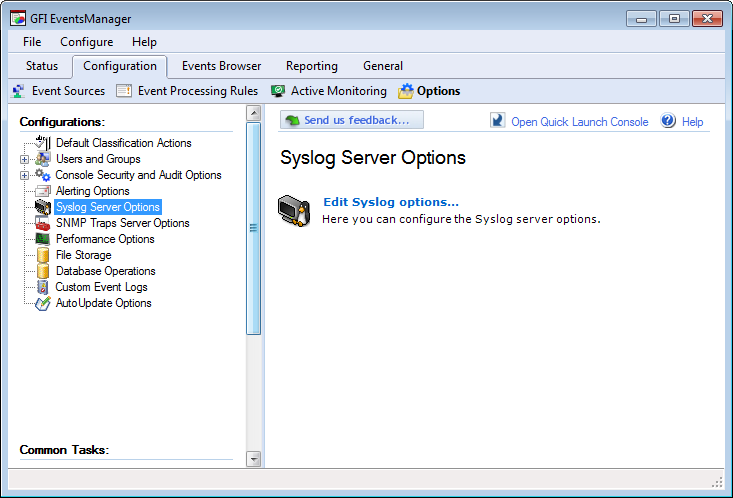
Task: Select the Configuration tab
Action: 120,66
